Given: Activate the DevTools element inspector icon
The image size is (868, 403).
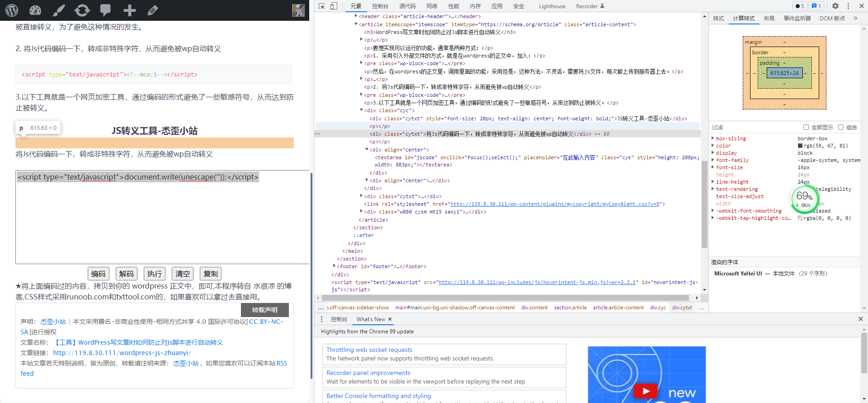Looking at the screenshot, I should click(322, 6).
